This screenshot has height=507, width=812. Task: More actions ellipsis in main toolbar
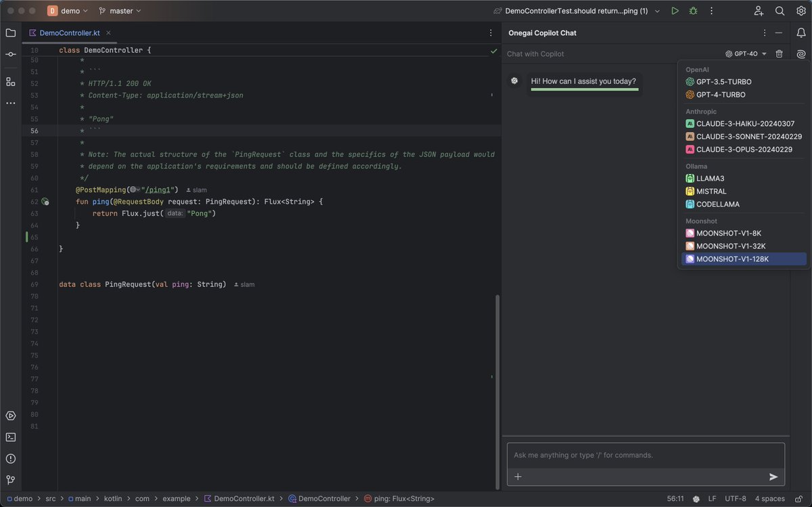click(710, 11)
